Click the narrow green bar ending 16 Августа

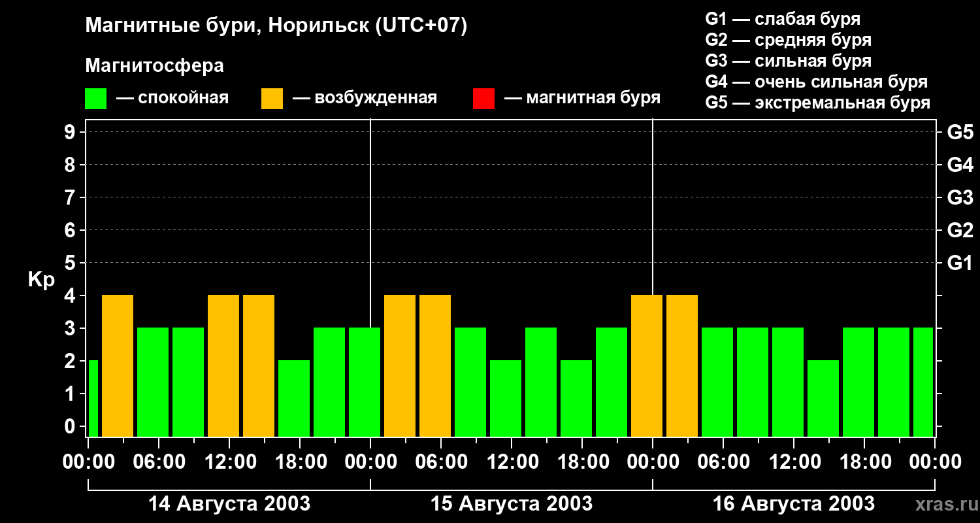point(923,382)
